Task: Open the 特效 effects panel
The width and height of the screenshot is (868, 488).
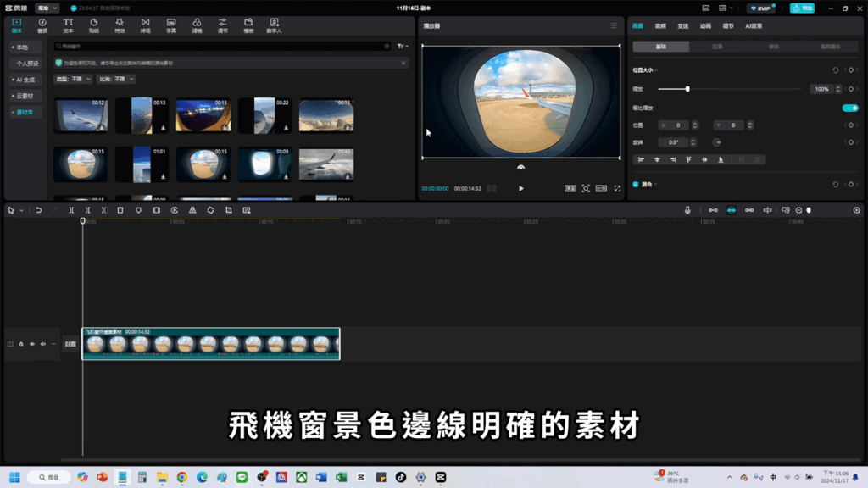Action: pos(120,25)
